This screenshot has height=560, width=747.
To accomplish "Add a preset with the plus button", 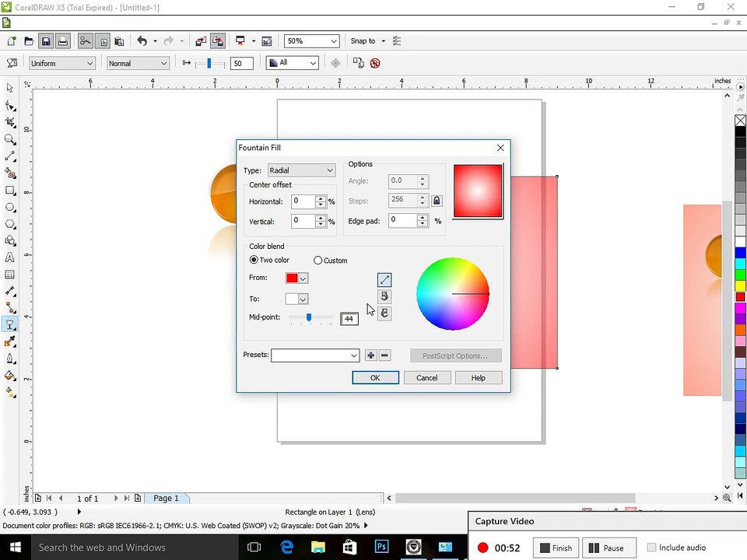I will [x=370, y=355].
